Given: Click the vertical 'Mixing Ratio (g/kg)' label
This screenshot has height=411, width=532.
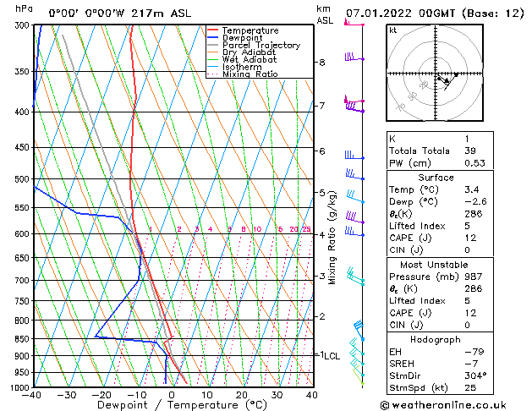Looking at the screenshot, I should pos(332,238).
